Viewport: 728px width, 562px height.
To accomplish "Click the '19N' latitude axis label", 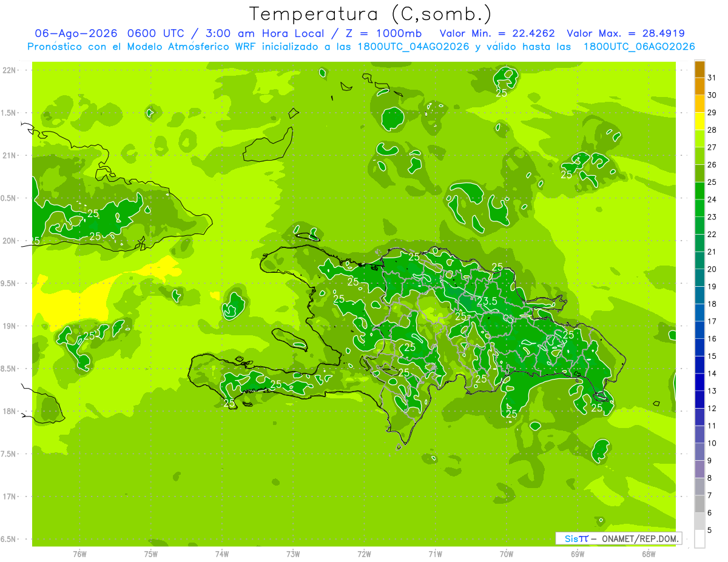I will 9,326.
